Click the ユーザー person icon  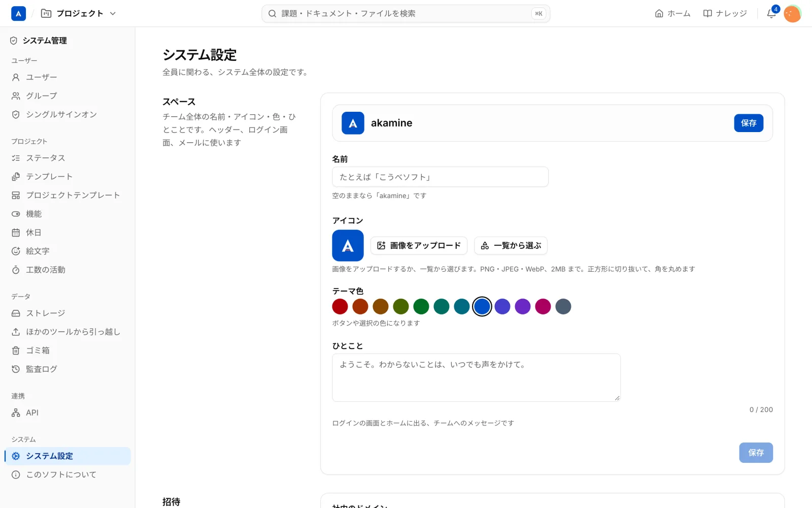(16, 77)
